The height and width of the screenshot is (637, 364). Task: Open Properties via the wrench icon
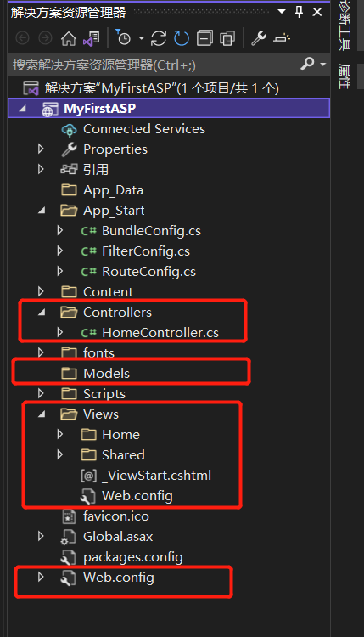[x=259, y=38]
